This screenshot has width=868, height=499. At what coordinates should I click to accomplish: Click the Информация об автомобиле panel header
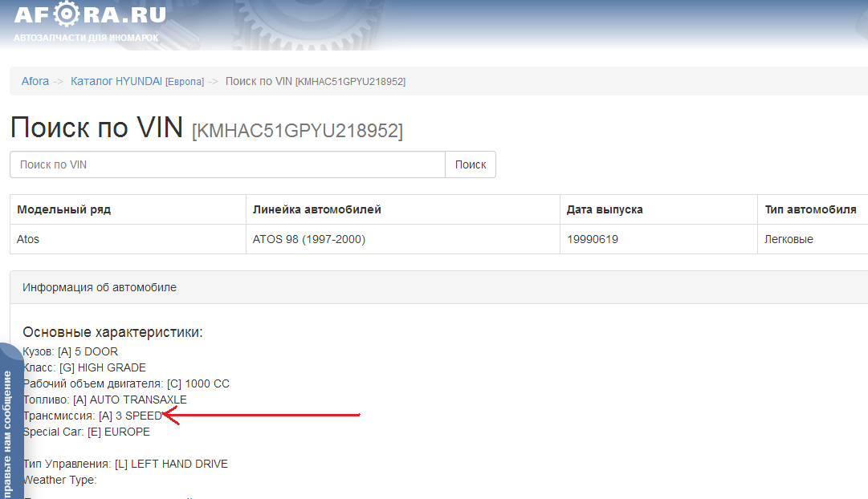pos(439,287)
